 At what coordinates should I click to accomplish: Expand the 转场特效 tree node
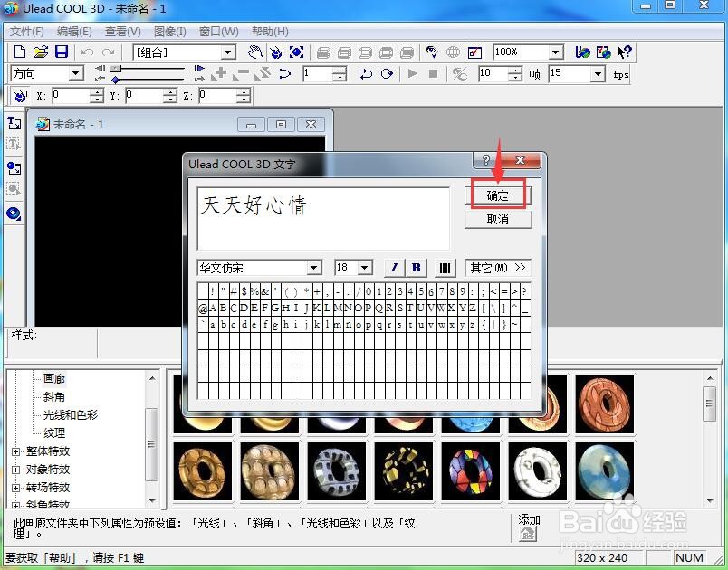15,488
